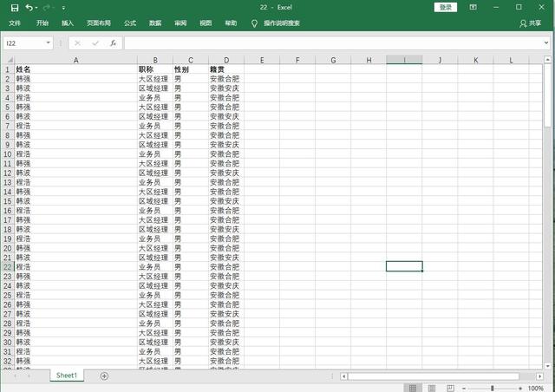Image resolution: width=555 pixels, height=392 pixels.
Task: Click the zoom in plus button
Action: (x=520, y=389)
